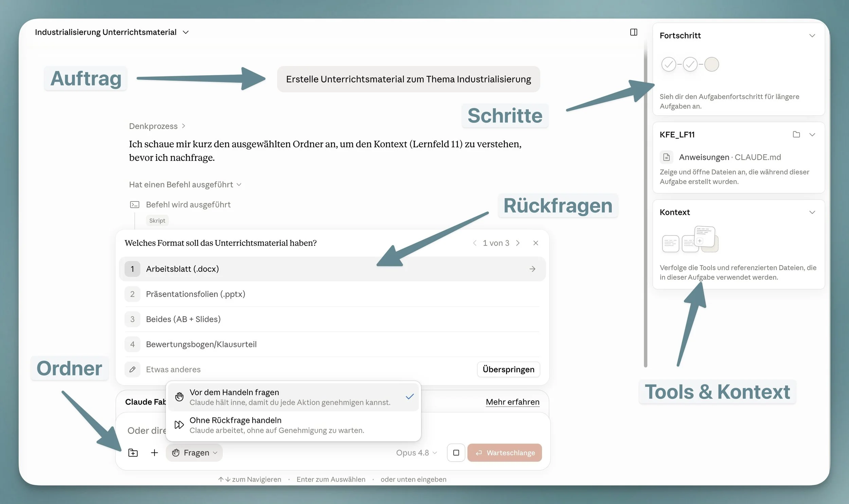849x504 pixels.
Task: Click the plus attachment icon
Action: [x=154, y=453]
